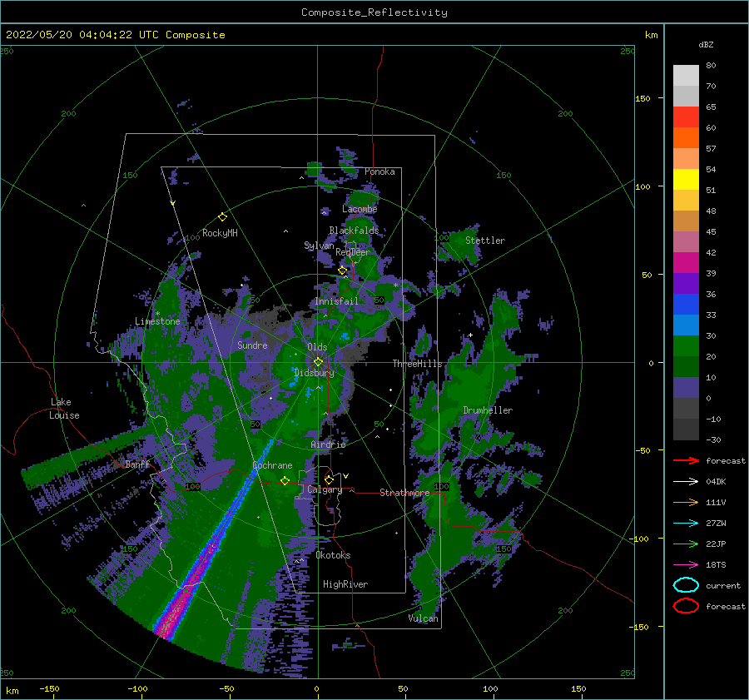This screenshot has height=700, width=749.
Task: Click the Innisfail label
Action: click(x=336, y=301)
